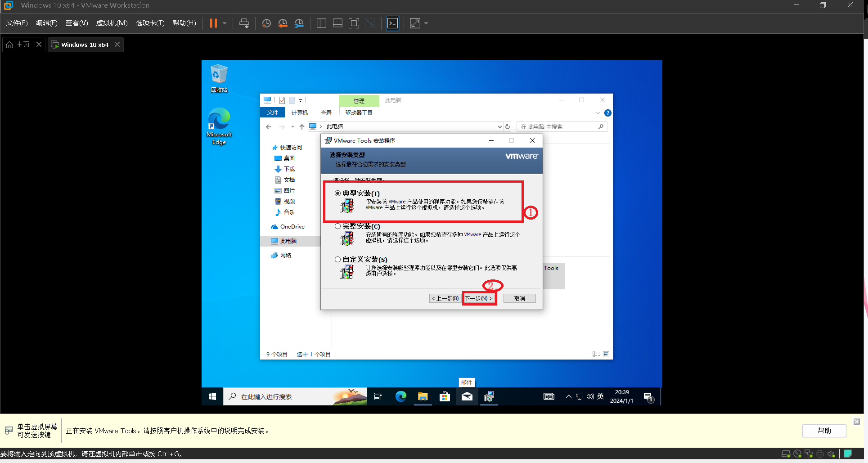The image size is (868, 463).
Task: Close the 主页 tab
Action: pos(39,45)
